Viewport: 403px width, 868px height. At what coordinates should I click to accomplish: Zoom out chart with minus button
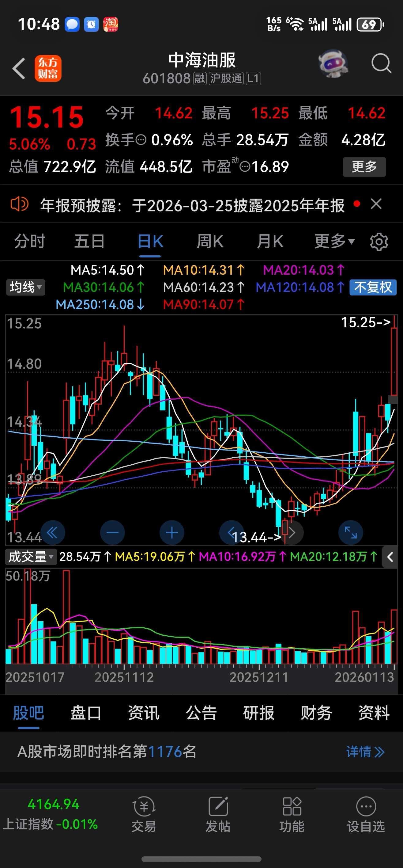(x=112, y=533)
